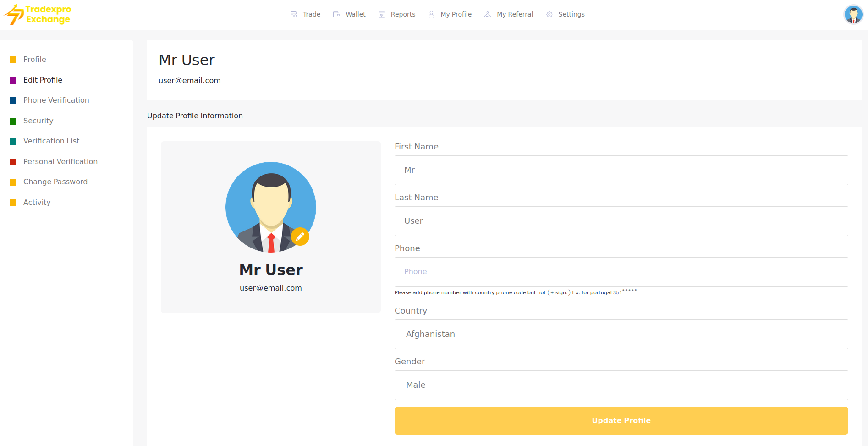Open My Profile in top menu
Screen dimensions: 868x446
pyautogui.click(x=456, y=15)
